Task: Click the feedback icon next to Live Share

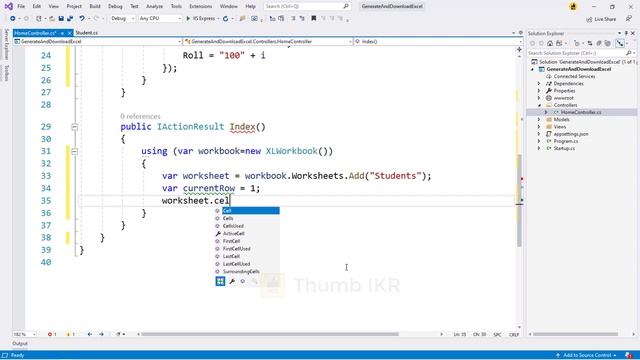Action: click(629, 19)
